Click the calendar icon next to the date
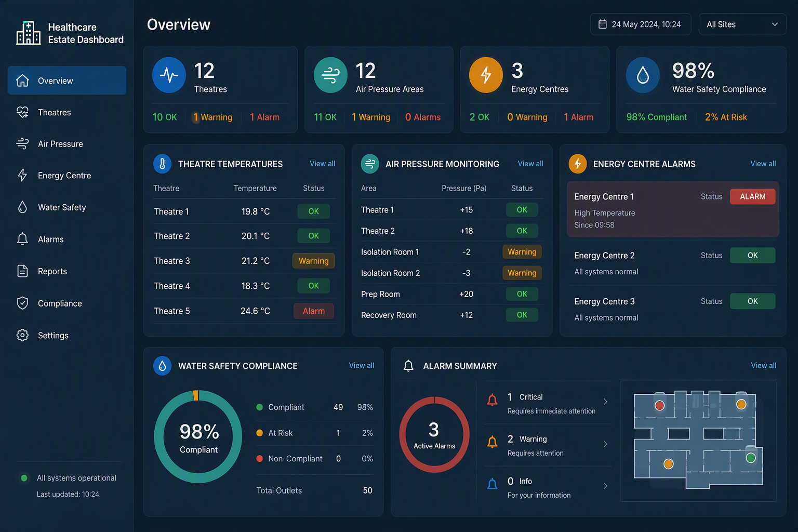798x532 pixels. (x=603, y=24)
